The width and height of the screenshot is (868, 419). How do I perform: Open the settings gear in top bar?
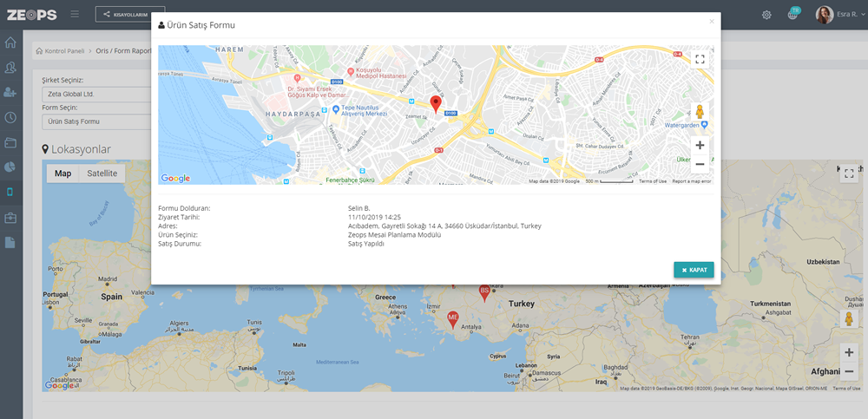click(766, 15)
